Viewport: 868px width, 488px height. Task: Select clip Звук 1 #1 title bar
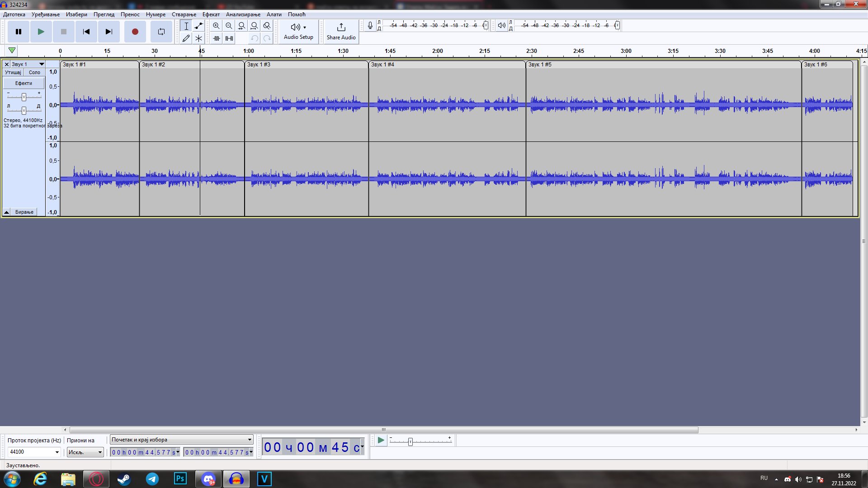click(x=99, y=65)
